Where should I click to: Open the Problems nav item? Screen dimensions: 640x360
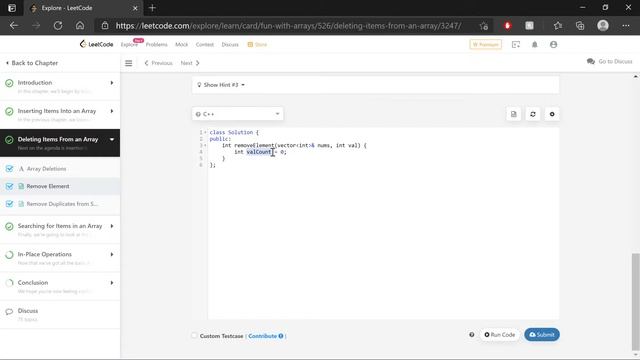coord(156,44)
